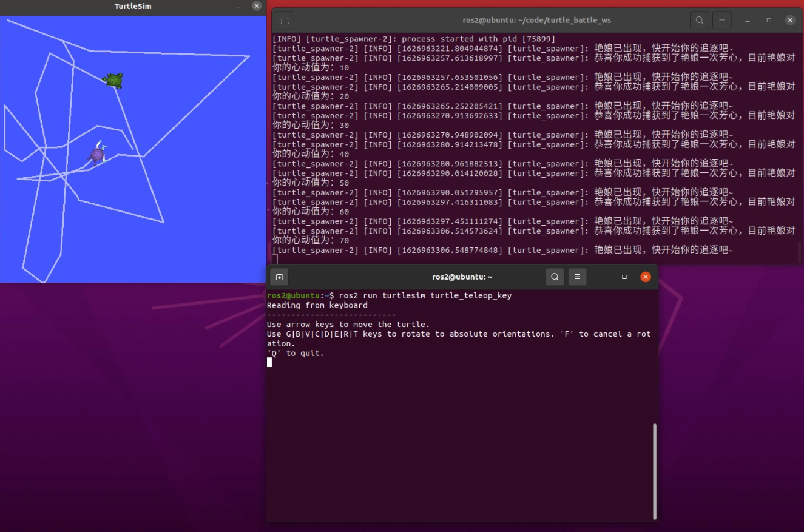Viewport: 804px width, 532px height.
Task: Minimize the teleop terminal window
Action: click(603, 277)
